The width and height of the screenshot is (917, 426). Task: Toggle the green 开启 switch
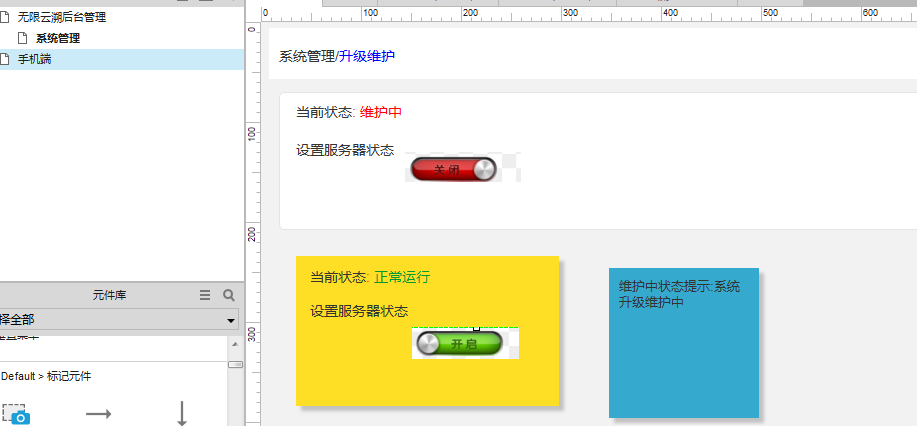pos(457,344)
